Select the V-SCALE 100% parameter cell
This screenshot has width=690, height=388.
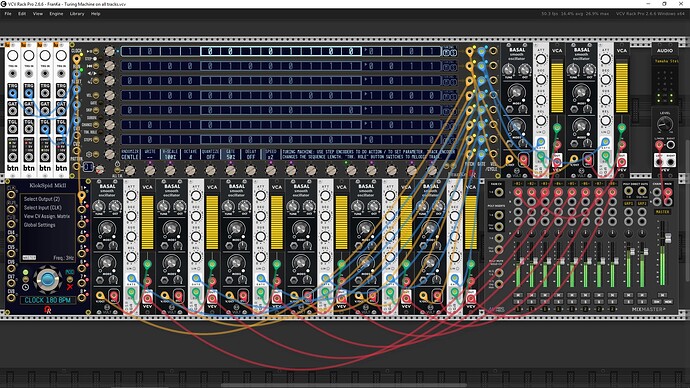pos(170,154)
